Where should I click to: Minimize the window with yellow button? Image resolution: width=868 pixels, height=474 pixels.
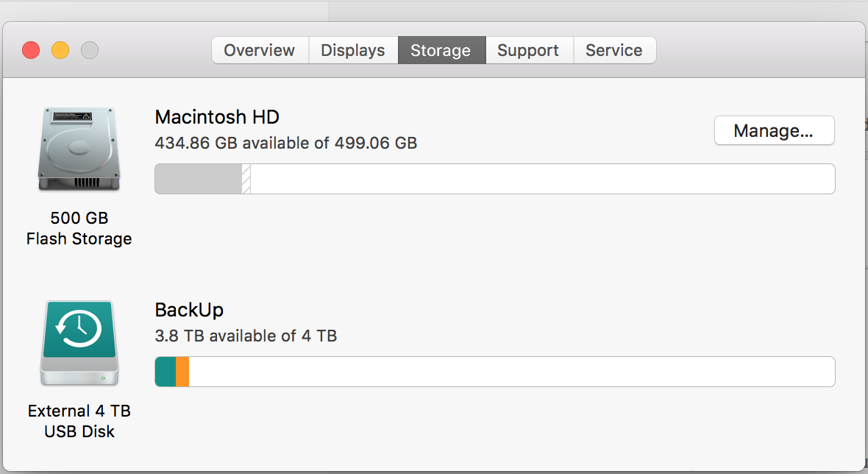[60, 50]
